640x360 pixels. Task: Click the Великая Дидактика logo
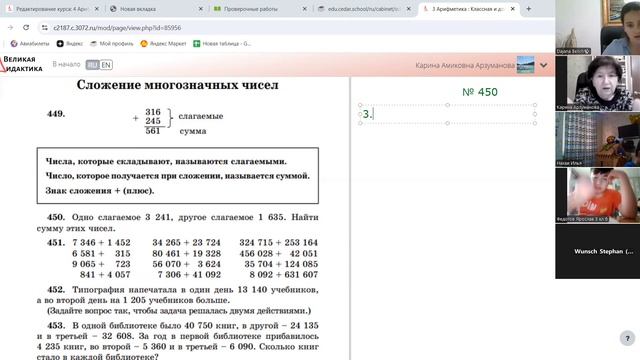point(21,64)
